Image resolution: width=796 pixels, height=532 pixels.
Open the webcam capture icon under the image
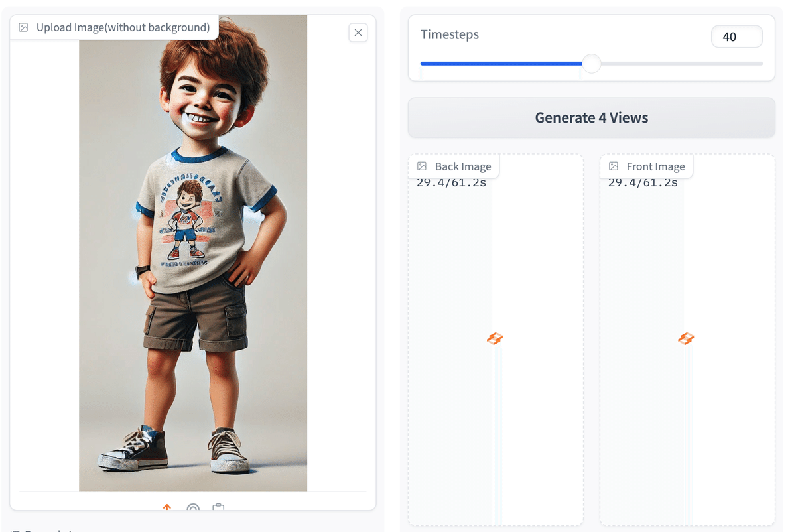coord(192,509)
